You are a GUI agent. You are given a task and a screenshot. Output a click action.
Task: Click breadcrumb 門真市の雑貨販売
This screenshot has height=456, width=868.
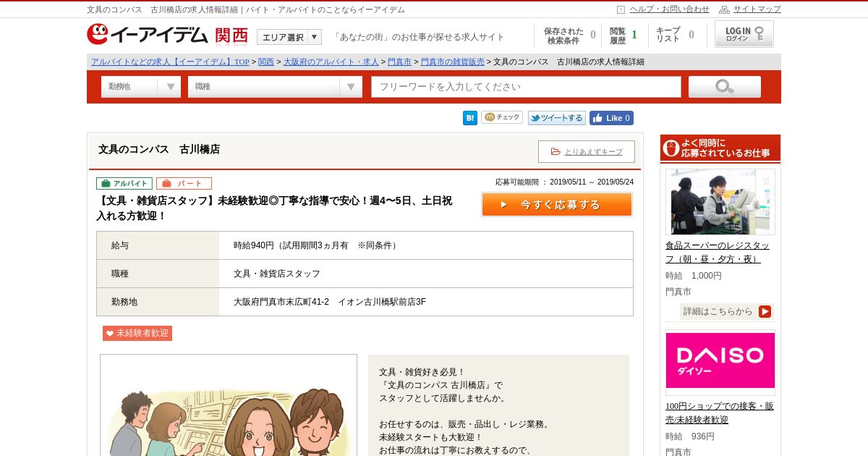tap(453, 62)
